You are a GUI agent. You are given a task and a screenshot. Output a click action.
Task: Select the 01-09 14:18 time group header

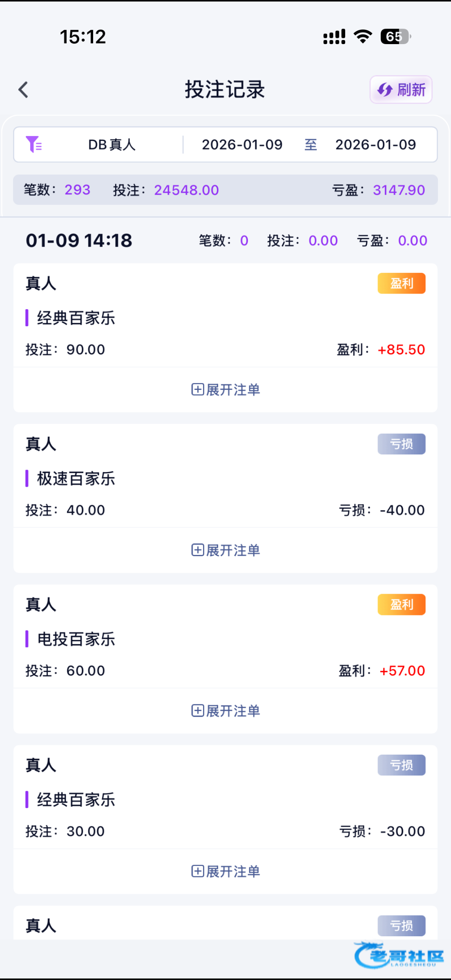click(x=79, y=241)
